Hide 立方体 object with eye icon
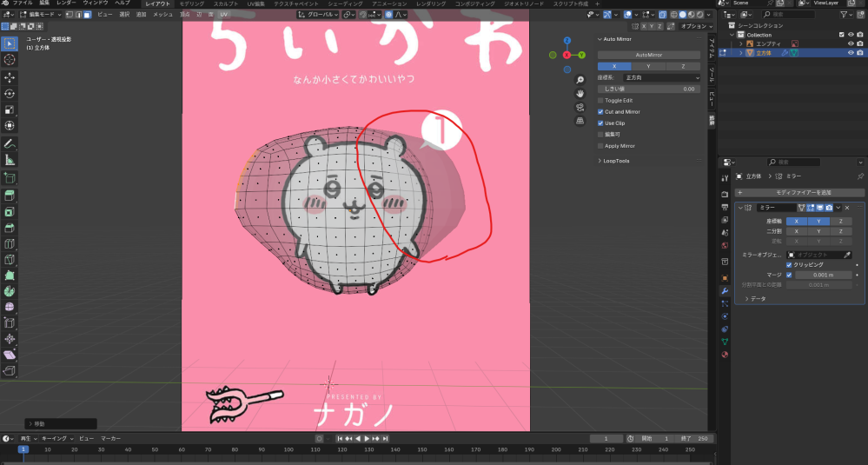Viewport: 868px width, 465px height. pyautogui.click(x=851, y=53)
